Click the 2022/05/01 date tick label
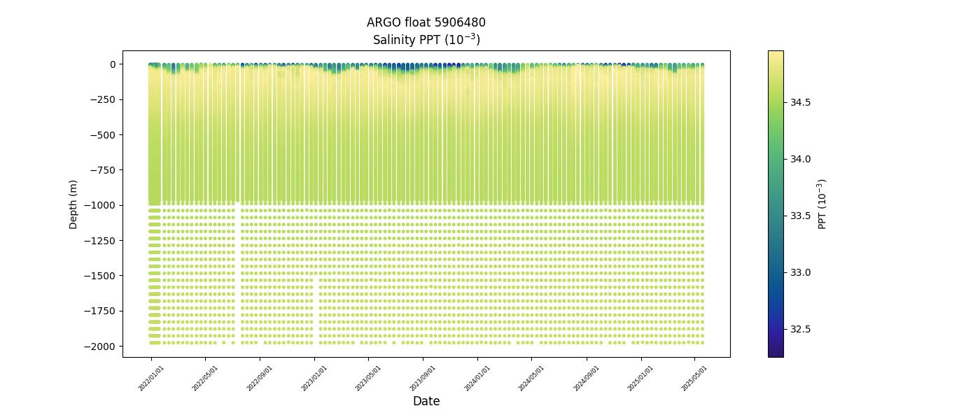This screenshot has height=420, width=980. (205, 378)
